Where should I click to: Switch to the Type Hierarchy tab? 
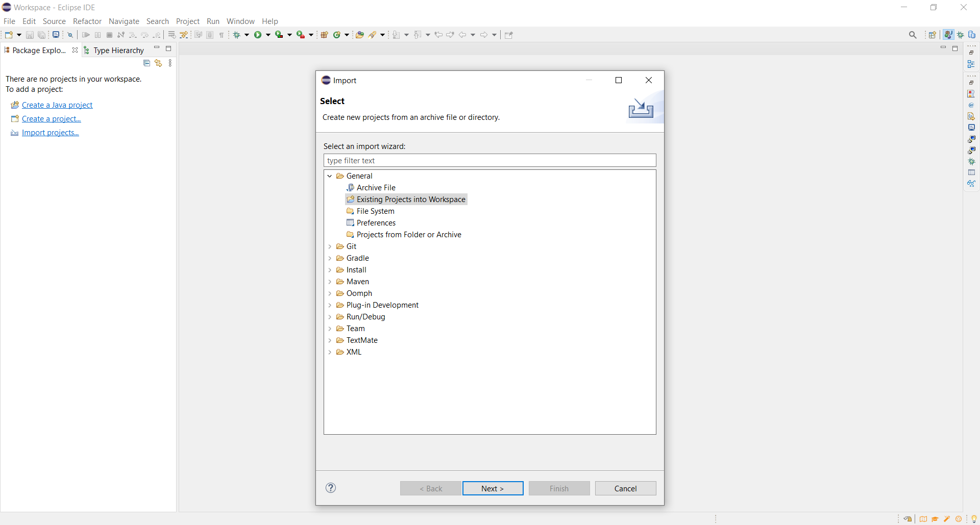click(114, 50)
